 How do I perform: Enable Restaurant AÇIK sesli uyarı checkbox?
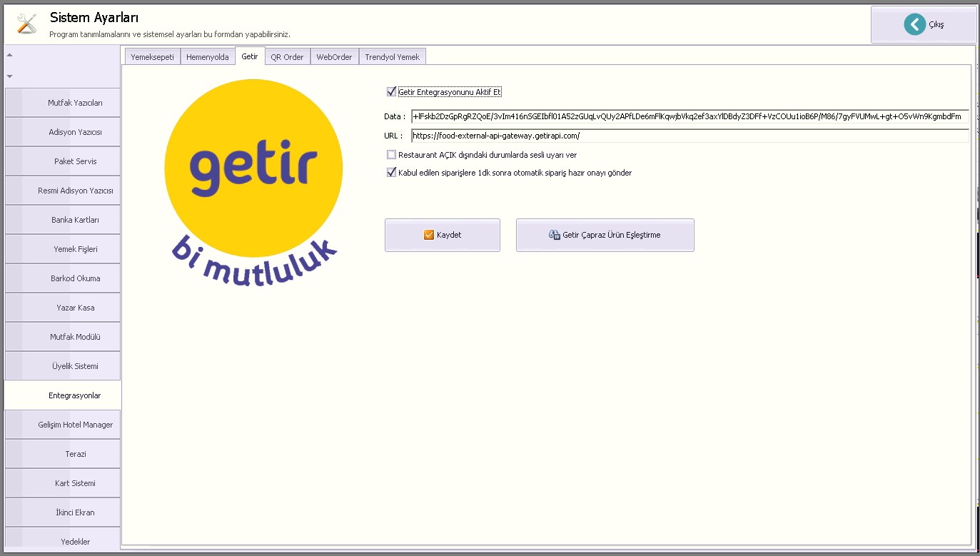391,154
